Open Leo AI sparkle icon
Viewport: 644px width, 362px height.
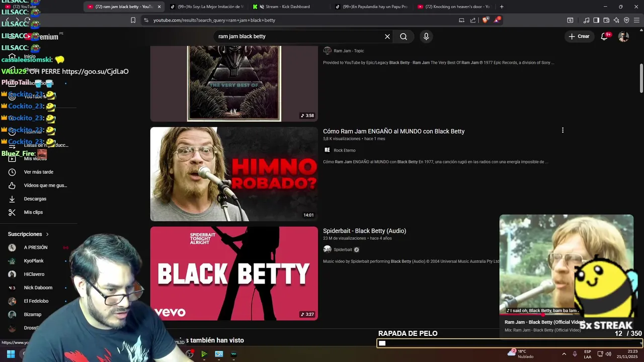pyautogui.click(x=616, y=20)
